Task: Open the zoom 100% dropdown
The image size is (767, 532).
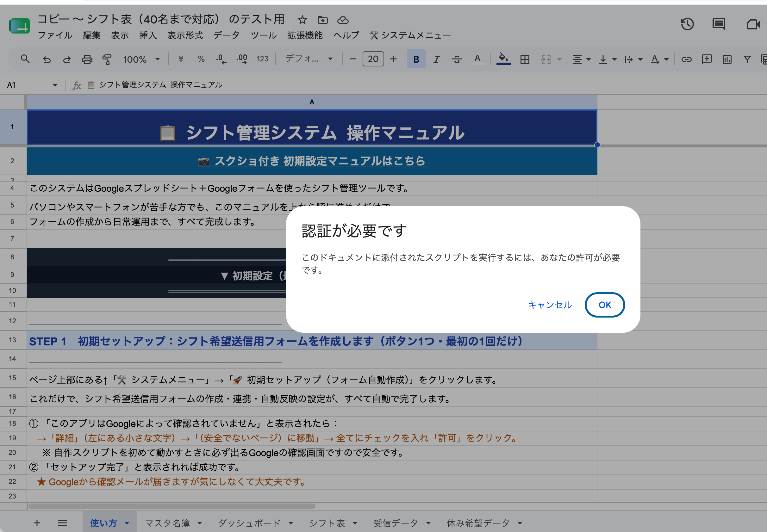Action: click(141, 59)
